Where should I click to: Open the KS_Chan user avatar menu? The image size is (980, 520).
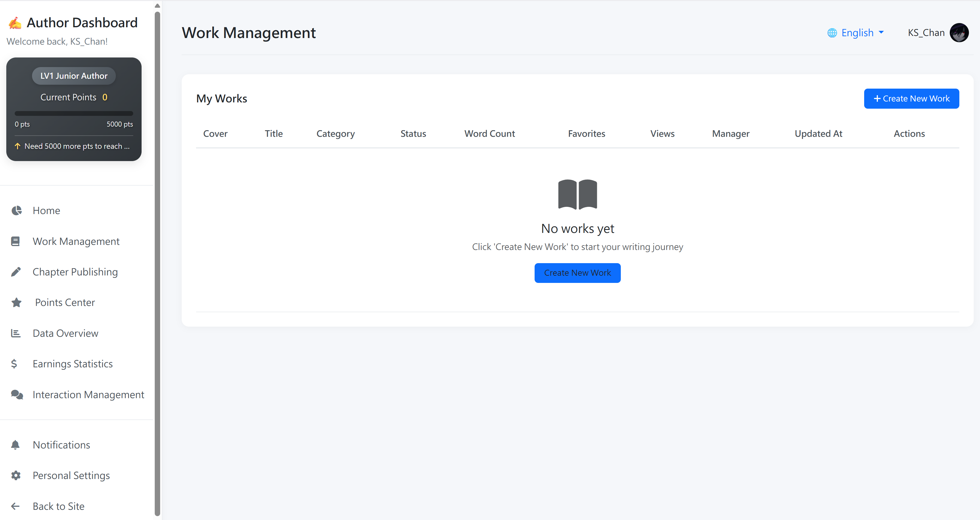(959, 33)
